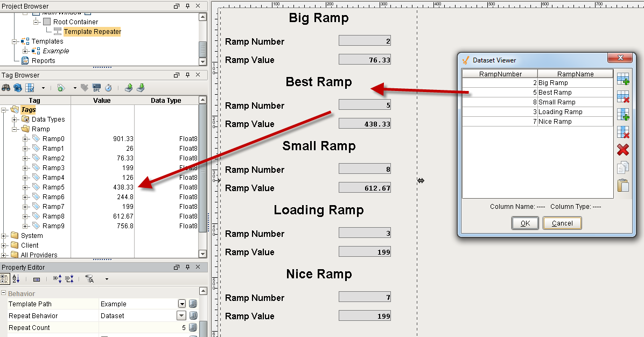Click the RampName column header
Image resolution: width=644 pixels, height=337 pixels.
[575, 74]
